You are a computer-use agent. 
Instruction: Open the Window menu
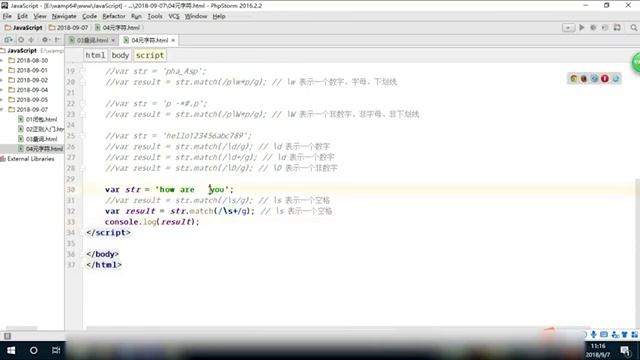[x=196, y=16]
